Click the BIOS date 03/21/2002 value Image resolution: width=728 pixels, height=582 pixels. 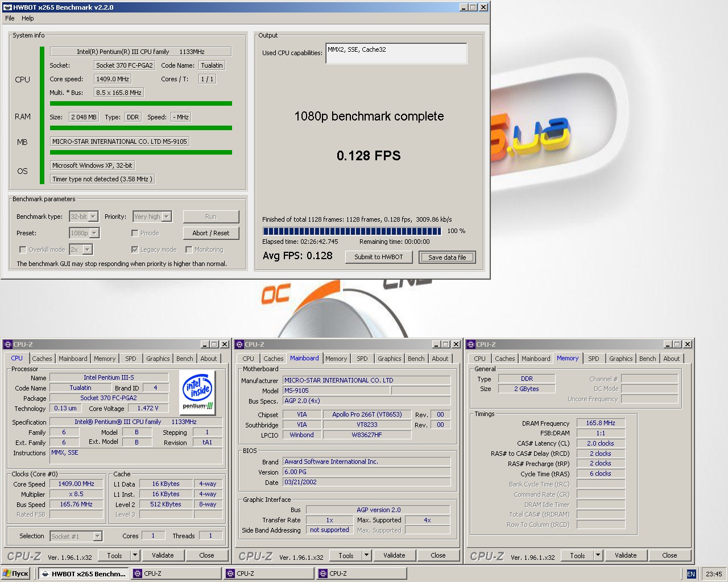pos(366,482)
